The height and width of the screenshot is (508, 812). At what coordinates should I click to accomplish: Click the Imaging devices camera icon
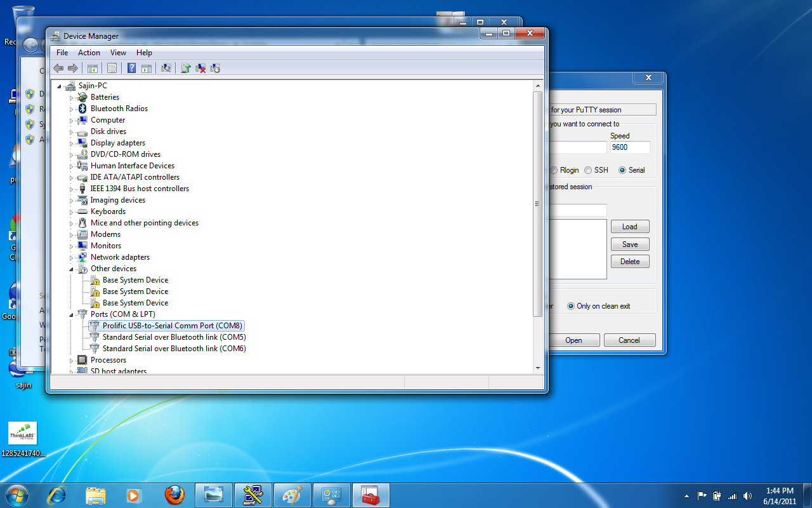coord(82,200)
